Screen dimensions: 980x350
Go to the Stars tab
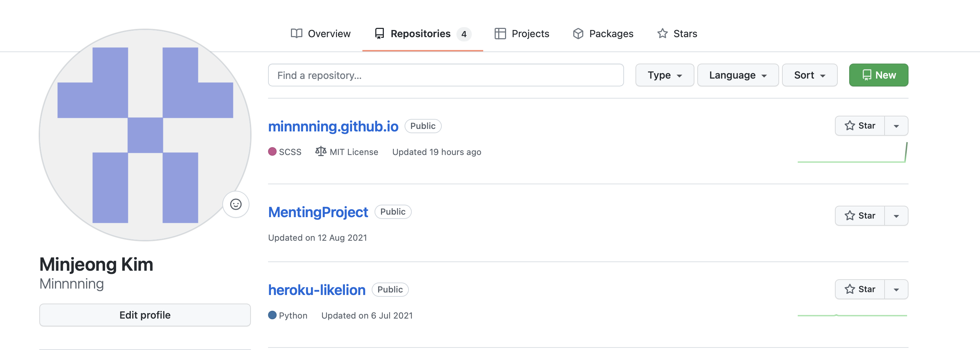677,34
